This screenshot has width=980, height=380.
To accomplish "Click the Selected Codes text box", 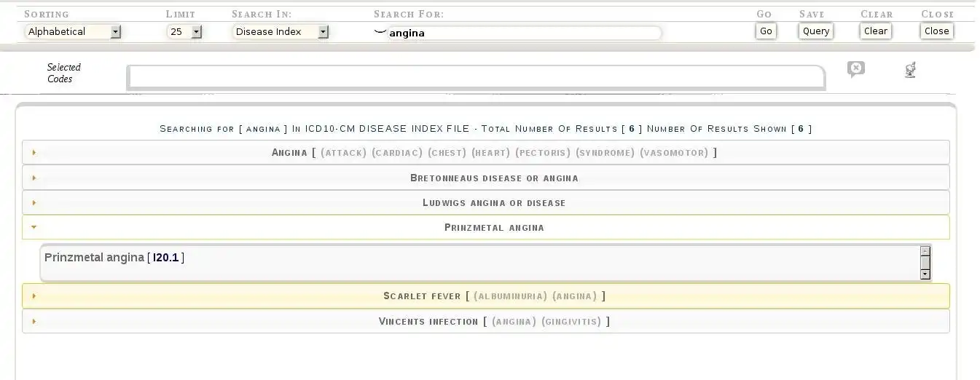I will pos(476,76).
